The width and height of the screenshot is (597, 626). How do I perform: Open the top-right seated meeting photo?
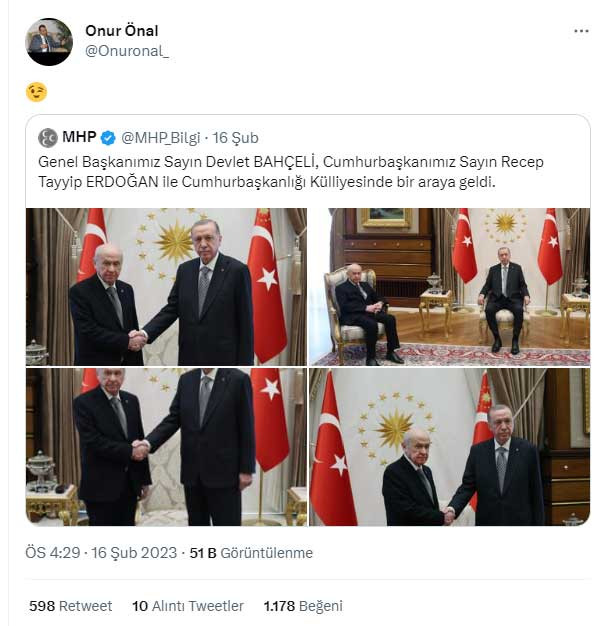(x=450, y=287)
